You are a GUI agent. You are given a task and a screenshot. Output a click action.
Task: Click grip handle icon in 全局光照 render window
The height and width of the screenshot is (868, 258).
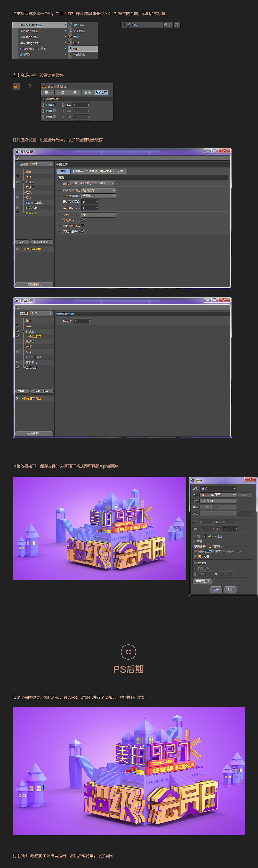pyautogui.click(x=18, y=158)
